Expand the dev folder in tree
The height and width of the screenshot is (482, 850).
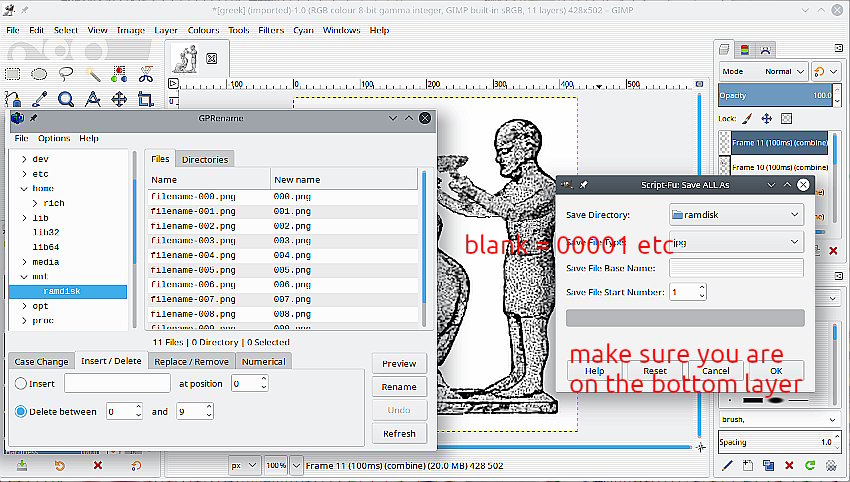tap(24, 159)
